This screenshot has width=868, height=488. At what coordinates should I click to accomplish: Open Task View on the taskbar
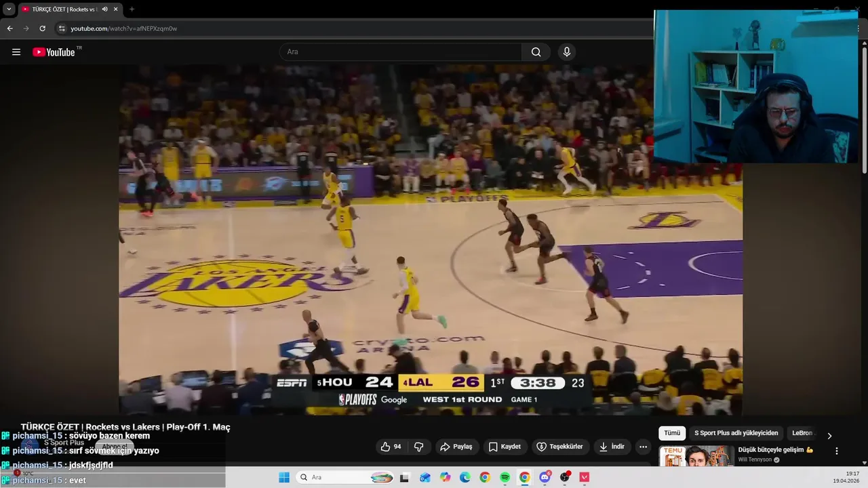coord(404,477)
